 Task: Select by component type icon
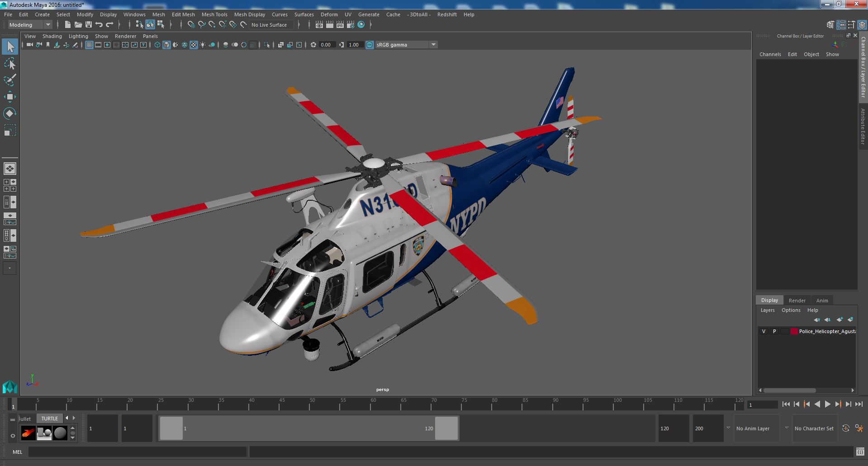(161, 25)
